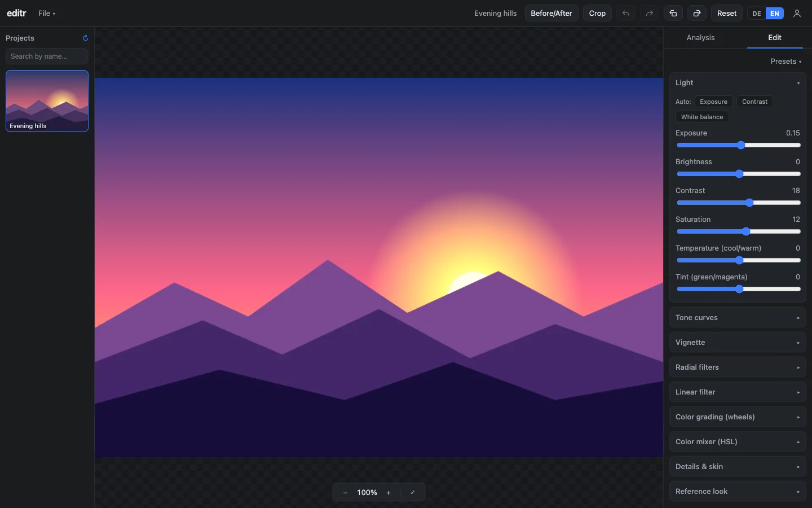Screen dimensions: 812x508
Task: Switch language to EN
Action: click(775, 13)
